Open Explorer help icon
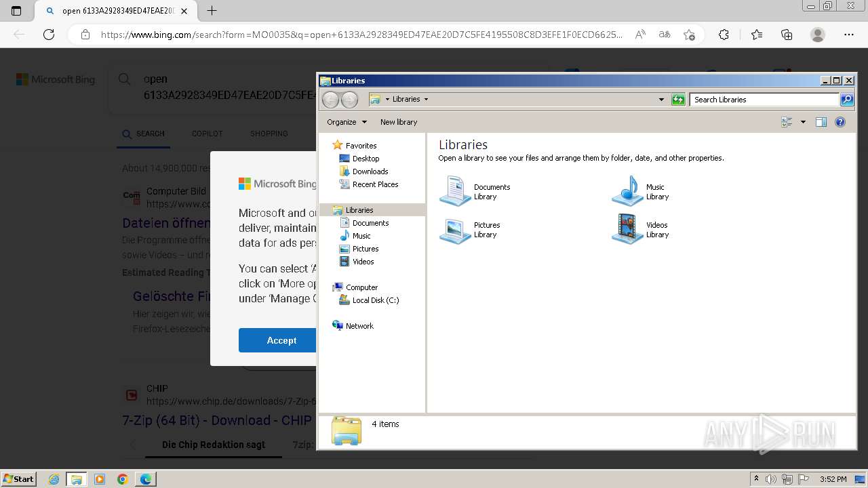868x488 pixels. [x=840, y=122]
